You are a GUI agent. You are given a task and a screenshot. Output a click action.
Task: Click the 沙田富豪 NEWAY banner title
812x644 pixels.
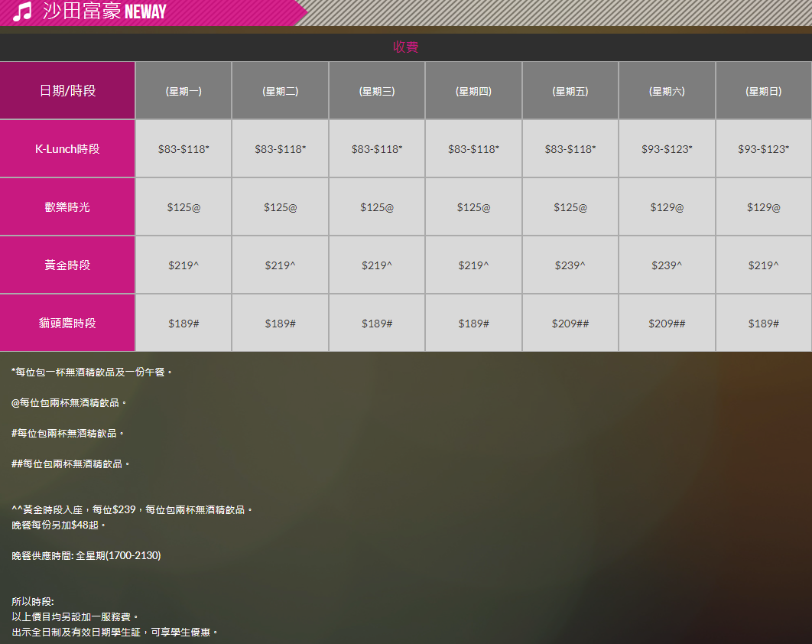(x=104, y=12)
